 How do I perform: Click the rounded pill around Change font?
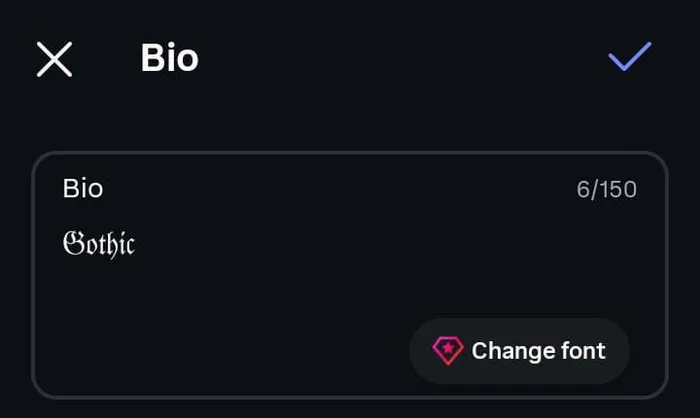click(520, 351)
